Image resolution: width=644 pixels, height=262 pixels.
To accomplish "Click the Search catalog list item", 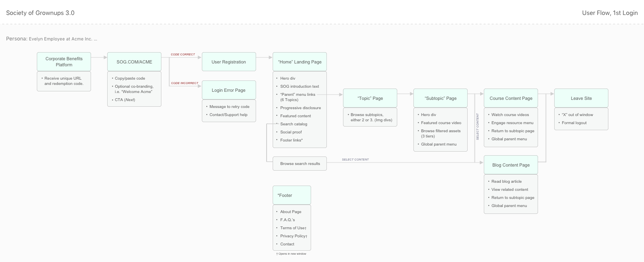I will point(294,124).
